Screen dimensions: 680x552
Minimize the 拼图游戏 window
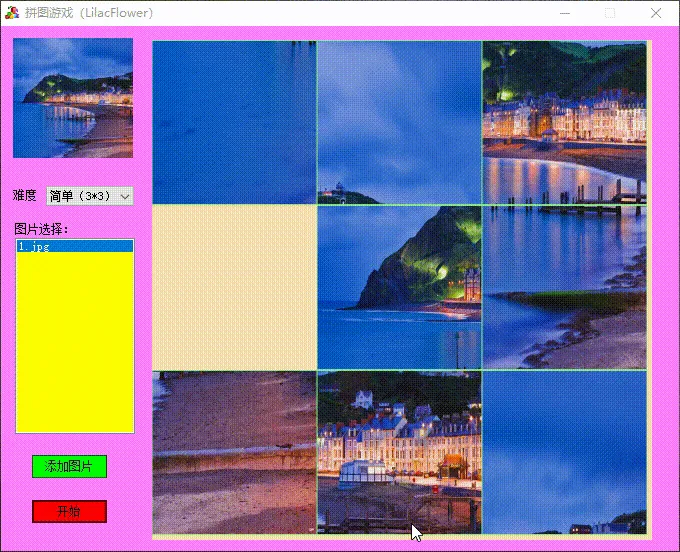click(565, 13)
